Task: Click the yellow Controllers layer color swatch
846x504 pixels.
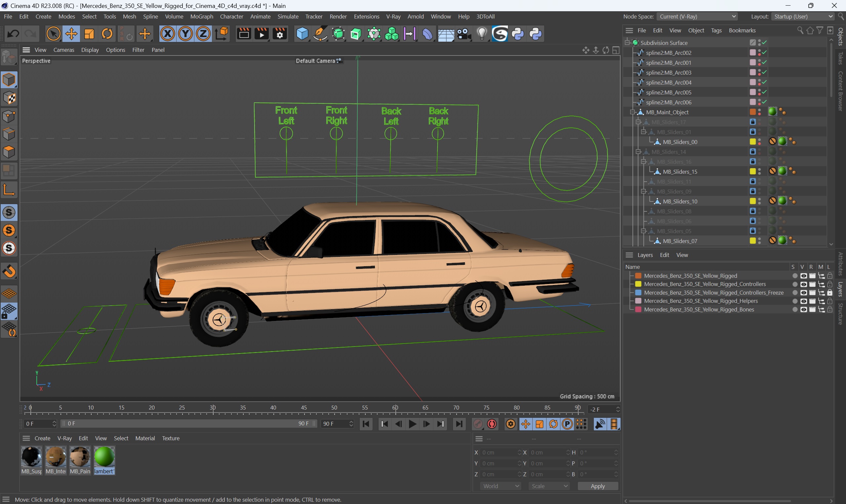Action: 638,284
